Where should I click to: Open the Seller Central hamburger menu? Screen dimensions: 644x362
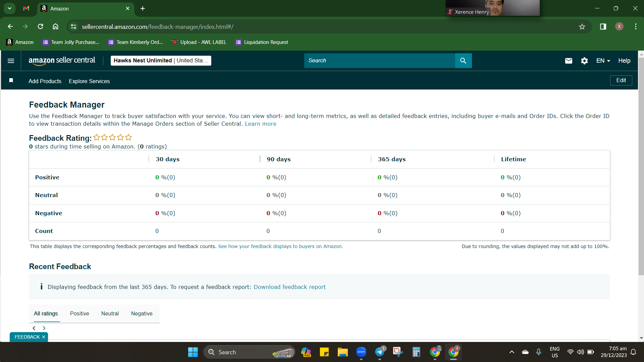coord(11,61)
